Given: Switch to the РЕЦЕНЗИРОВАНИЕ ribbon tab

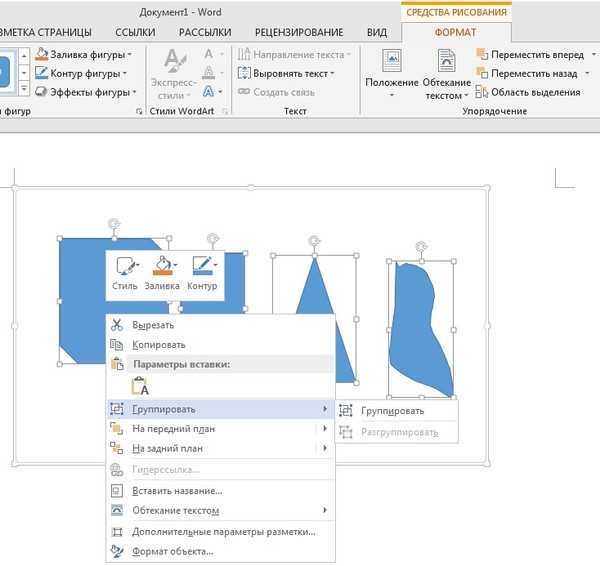Looking at the screenshot, I should [299, 32].
